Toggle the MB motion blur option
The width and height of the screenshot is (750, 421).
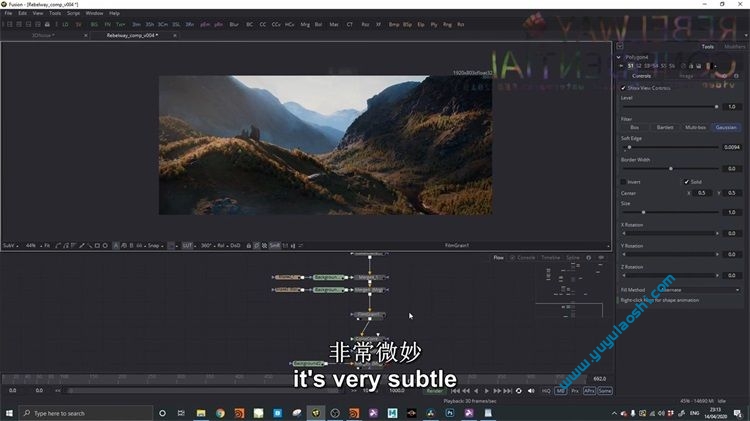(x=560, y=391)
